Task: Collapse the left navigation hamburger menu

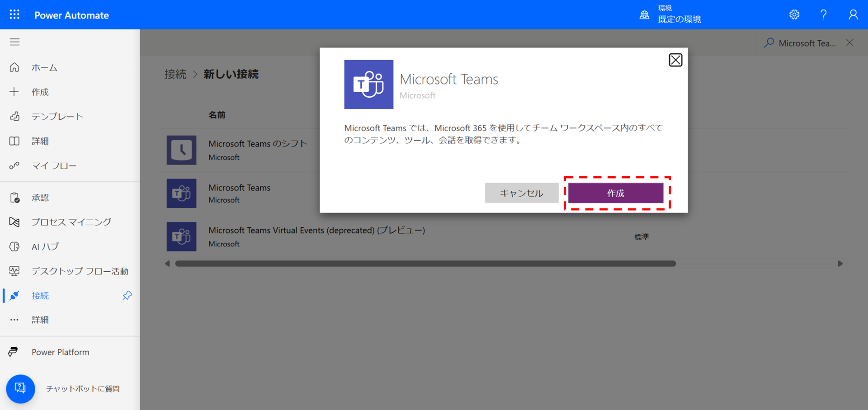Action: click(14, 42)
